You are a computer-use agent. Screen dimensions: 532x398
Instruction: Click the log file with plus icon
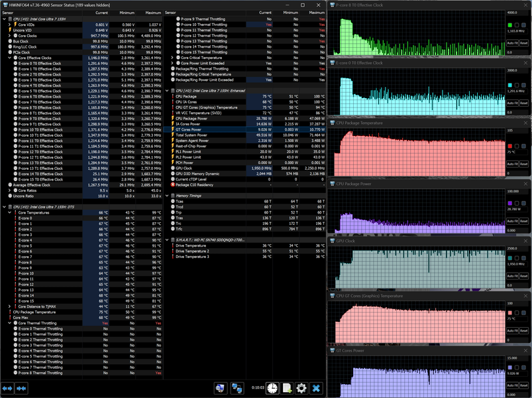pyautogui.click(x=286, y=388)
